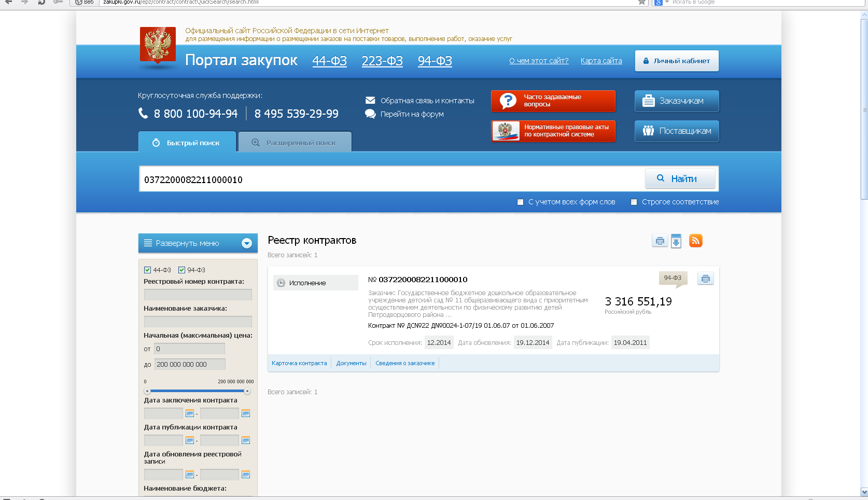Click the question mark FAQ icon
868x500 pixels.
point(508,101)
